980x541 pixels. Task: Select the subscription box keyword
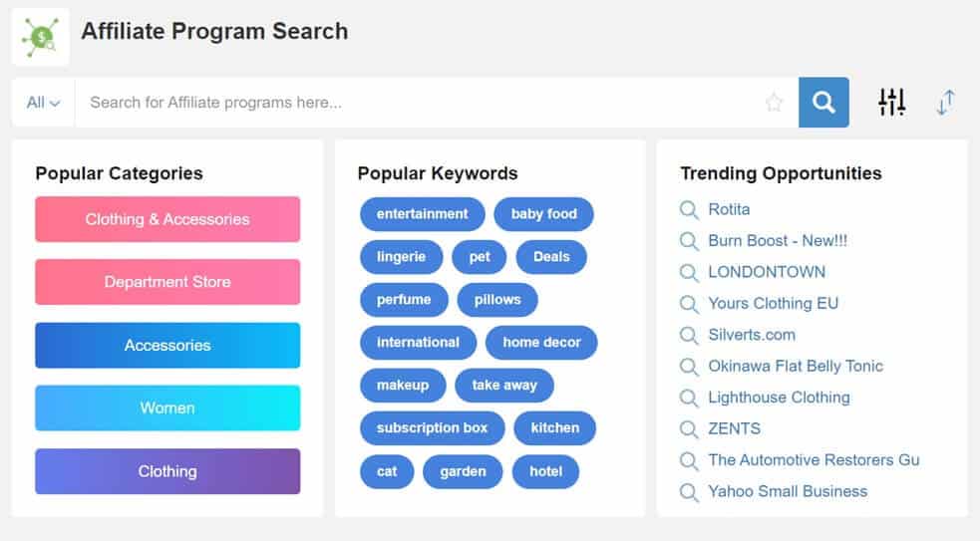click(x=432, y=428)
